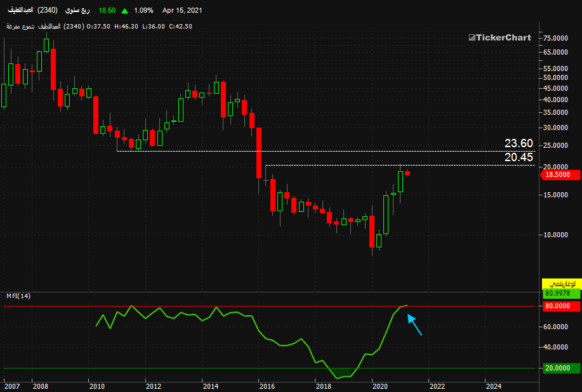This screenshot has width=582, height=392.
Task: Select the latest red candle near 18.50
Action: [407, 173]
